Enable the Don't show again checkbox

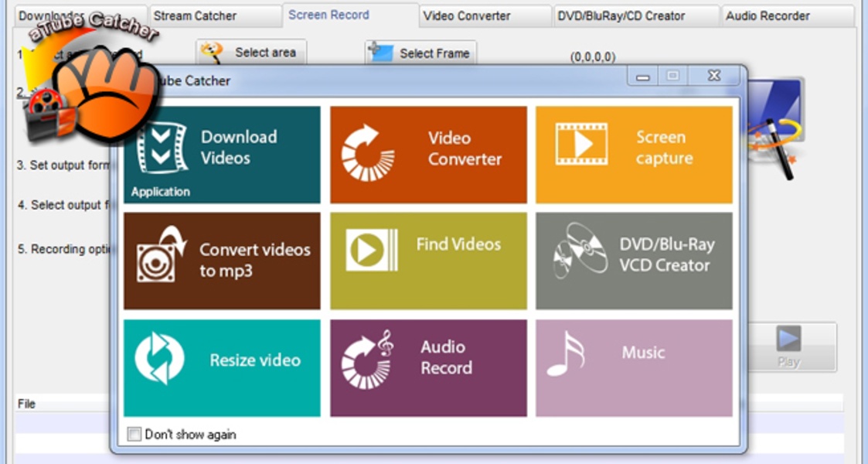[134, 435]
